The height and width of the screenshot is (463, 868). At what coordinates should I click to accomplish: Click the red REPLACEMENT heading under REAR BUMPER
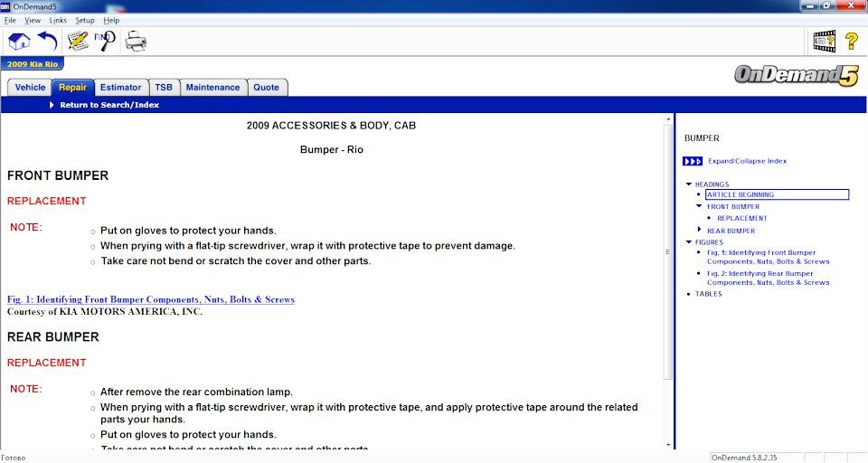coord(46,363)
